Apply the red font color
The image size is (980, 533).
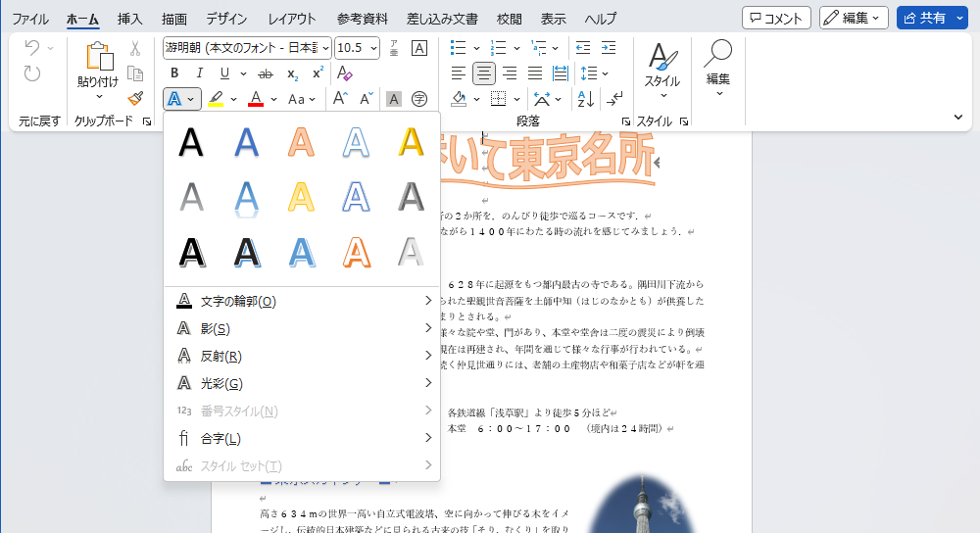(x=256, y=99)
